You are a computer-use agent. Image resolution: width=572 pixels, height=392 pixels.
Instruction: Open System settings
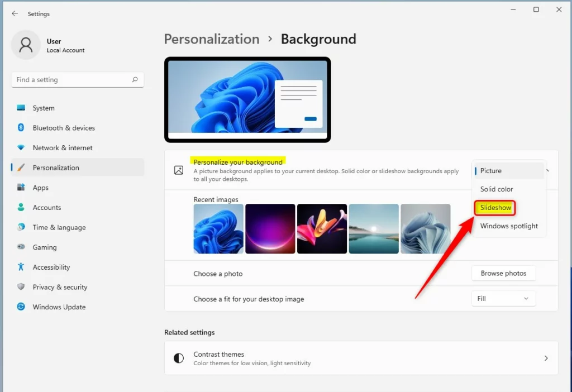(78, 108)
